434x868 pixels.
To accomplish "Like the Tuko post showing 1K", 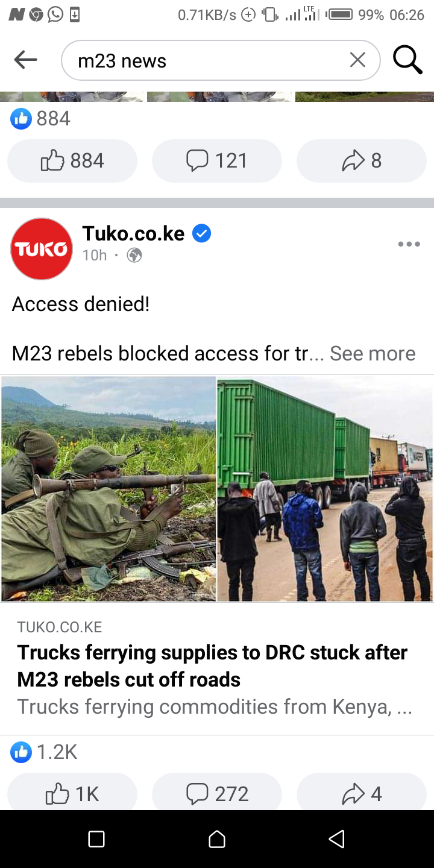I will (72, 791).
